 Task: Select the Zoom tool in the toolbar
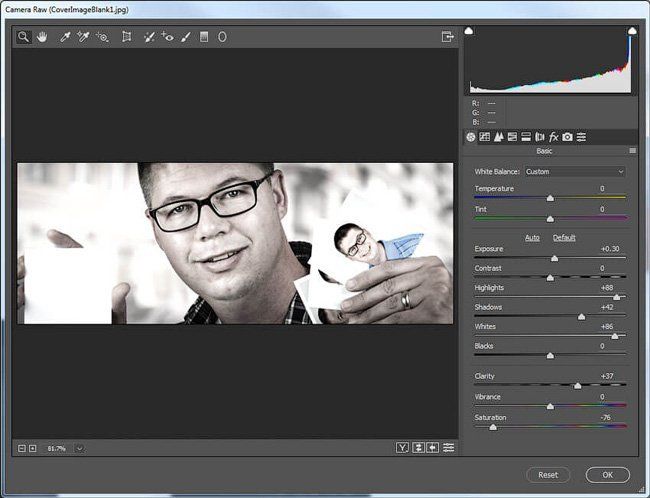(x=24, y=37)
